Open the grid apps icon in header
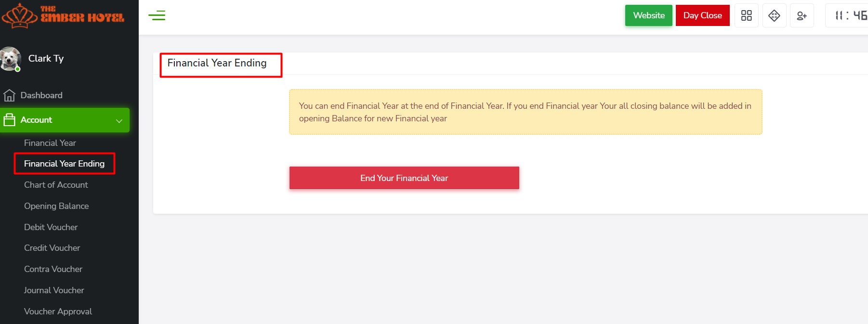 pos(746,15)
